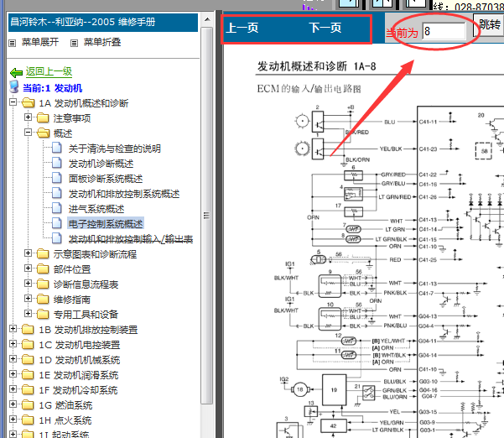Click the 1C folder icon
Image resolution: width=504 pixels, height=438 pixels.
point(29,345)
